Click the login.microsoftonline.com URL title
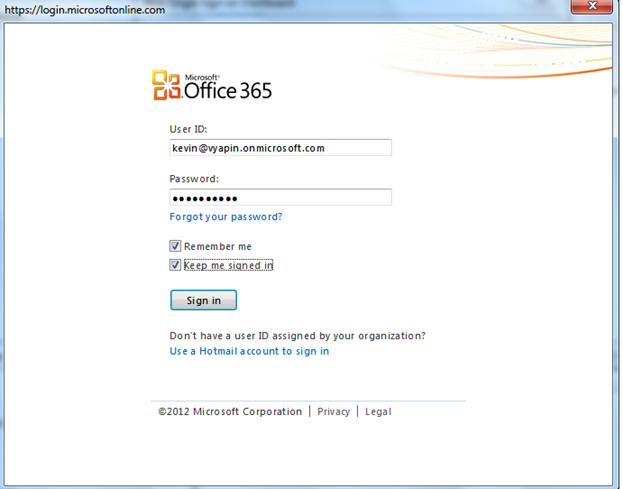 click(x=85, y=10)
